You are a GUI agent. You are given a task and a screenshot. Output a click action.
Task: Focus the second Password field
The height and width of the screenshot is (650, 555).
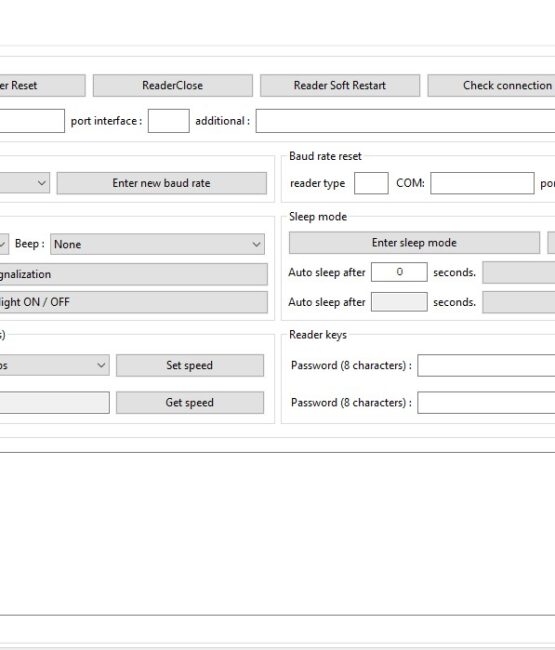[x=486, y=403]
